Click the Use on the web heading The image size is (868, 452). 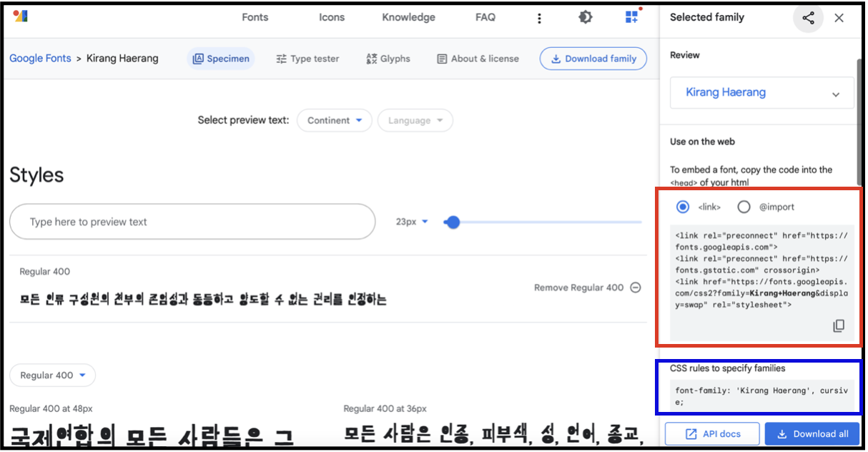pos(702,142)
